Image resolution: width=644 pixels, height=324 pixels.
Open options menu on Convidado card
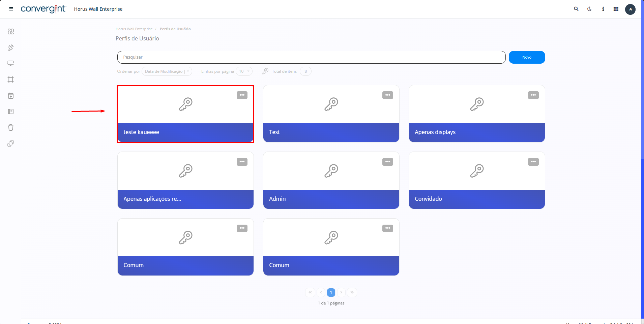533,162
